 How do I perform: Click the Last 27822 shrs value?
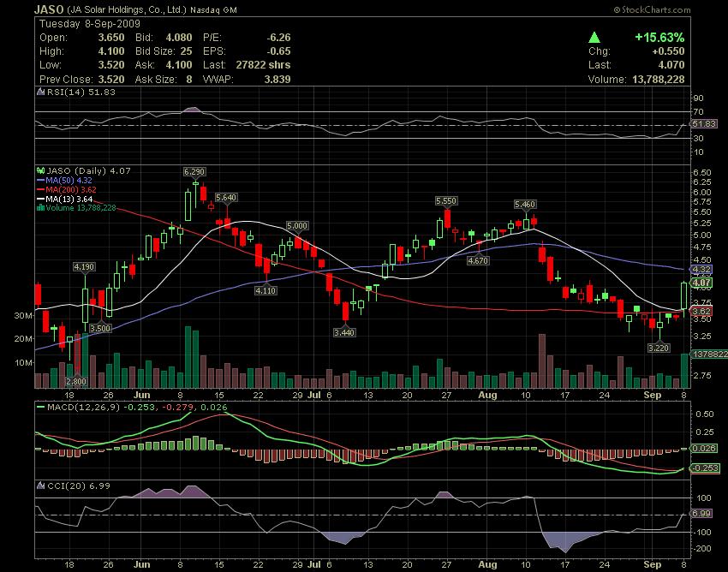[x=263, y=65]
